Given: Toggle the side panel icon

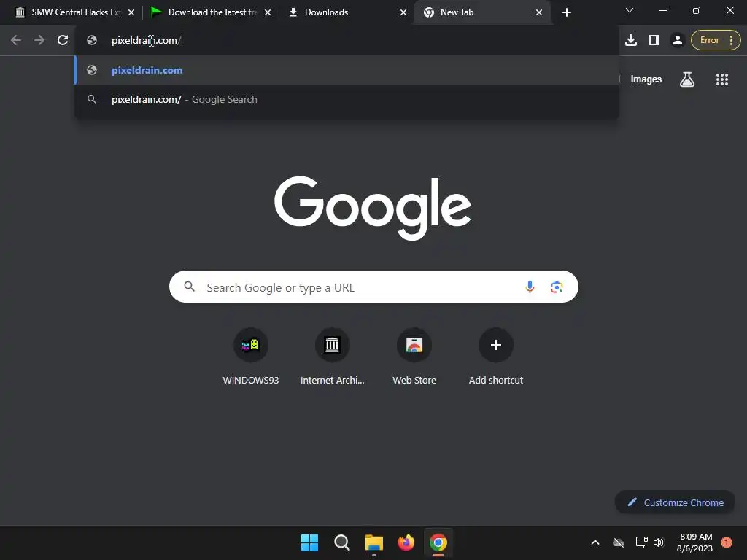Looking at the screenshot, I should (x=654, y=41).
